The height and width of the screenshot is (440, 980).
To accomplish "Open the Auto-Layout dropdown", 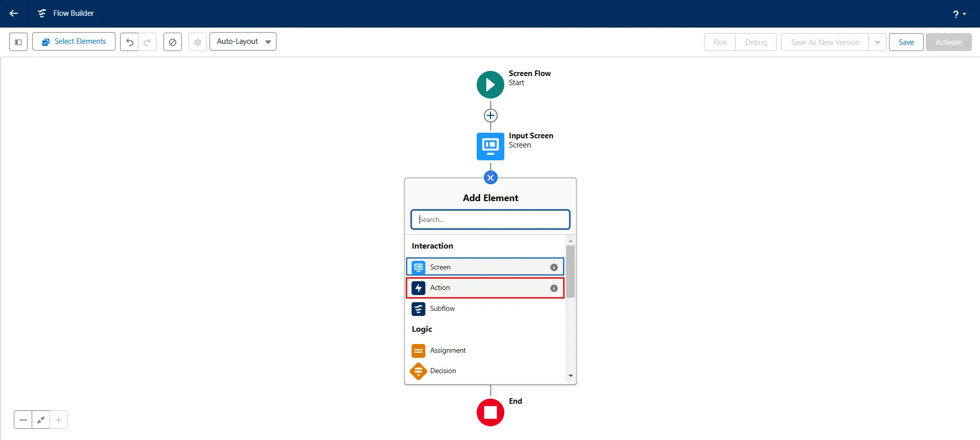I will coord(243,42).
